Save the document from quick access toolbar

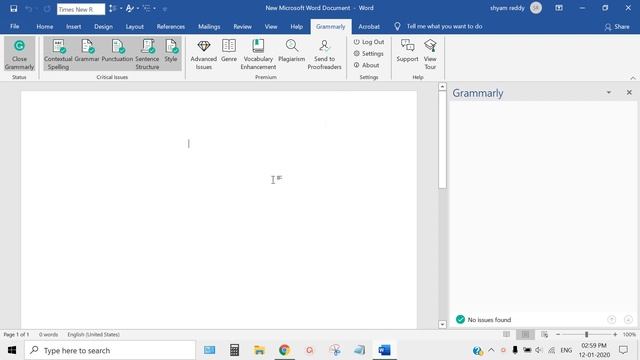pos(13,8)
